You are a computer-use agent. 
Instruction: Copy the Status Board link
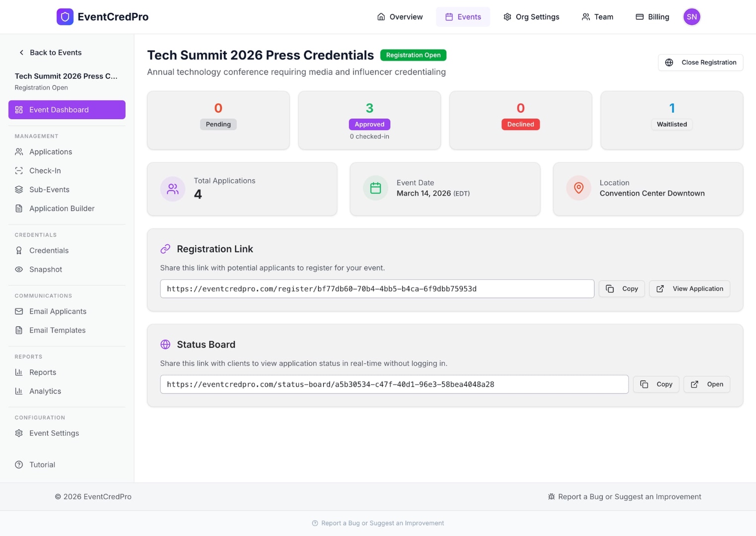(656, 384)
